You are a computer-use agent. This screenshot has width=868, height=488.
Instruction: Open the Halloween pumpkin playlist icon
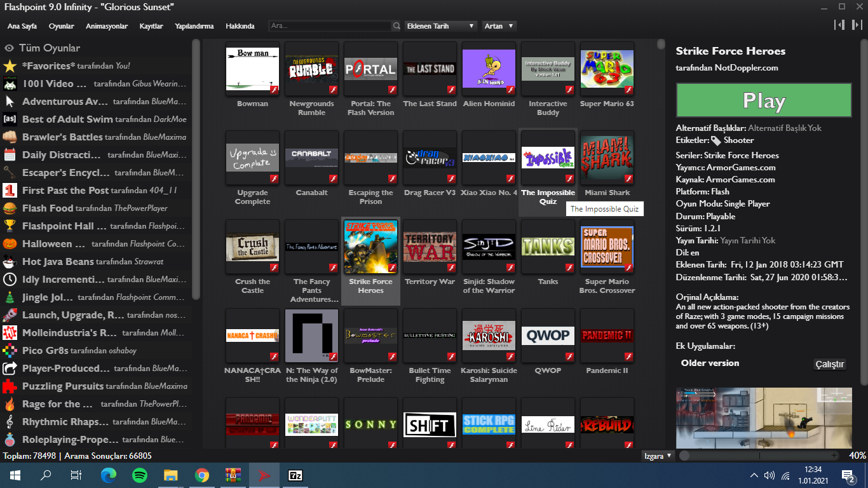10,244
